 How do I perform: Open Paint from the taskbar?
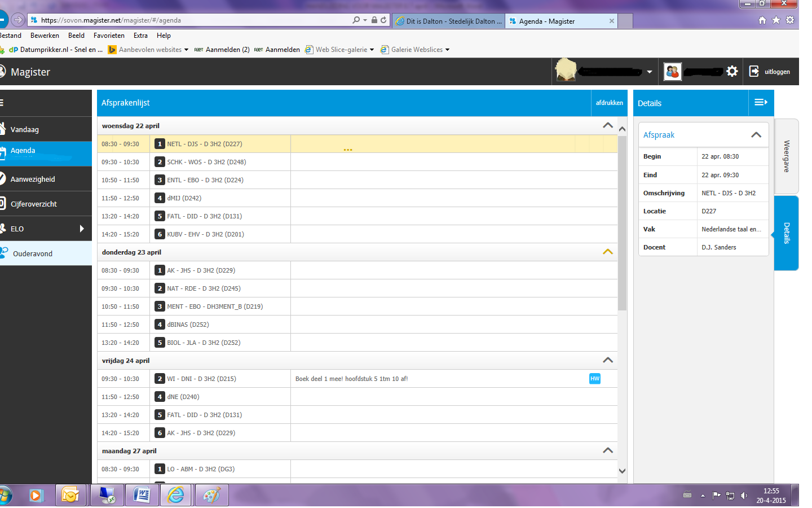211,495
